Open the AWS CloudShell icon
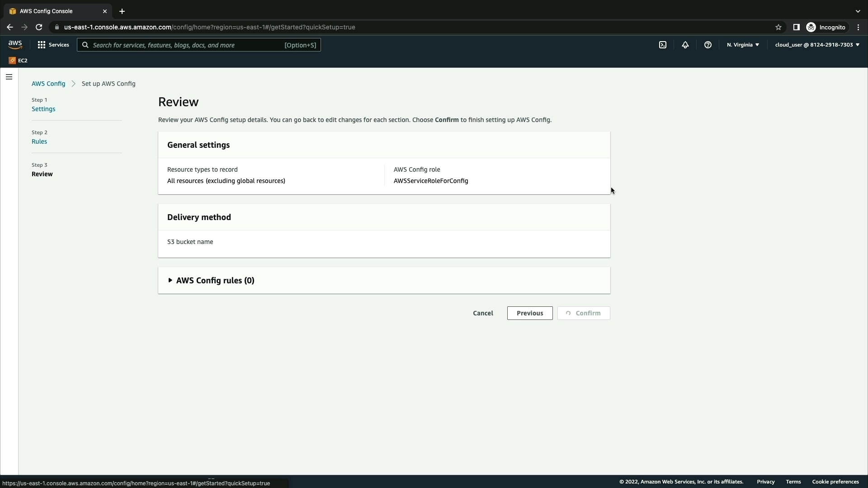 click(x=662, y=45)
